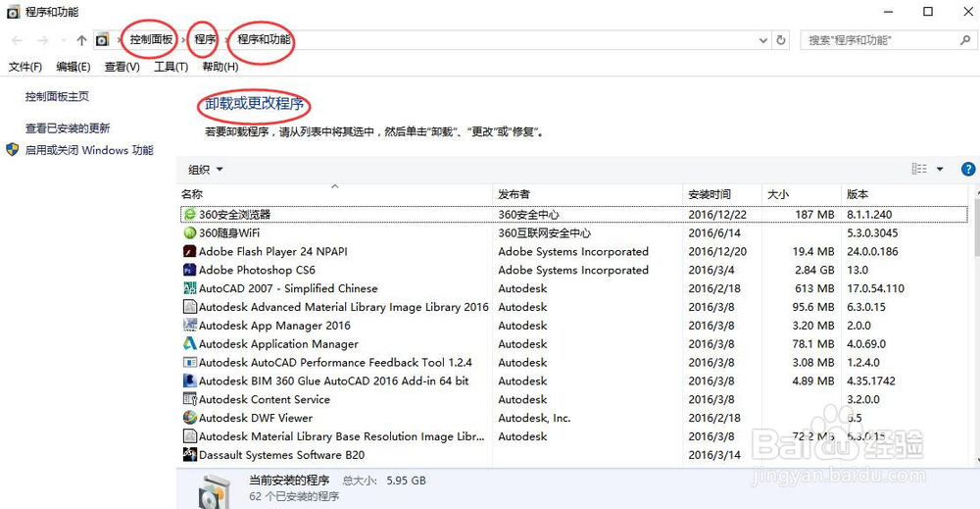The width and height of the screenshot is (980, 509).
Task: Click the size cell 2.84 GB
Action: tap(814, 270)
